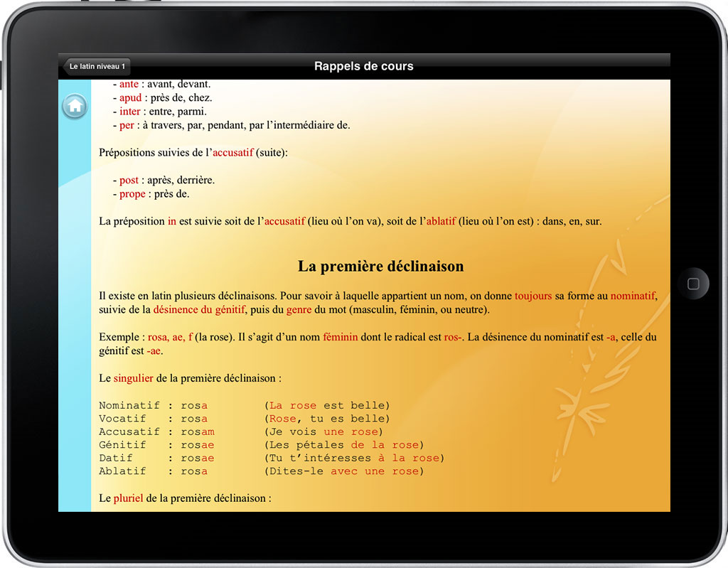728x568 pixels.
Task: Tap the red radical 'ros-'
Action: [x=453, y=338]
